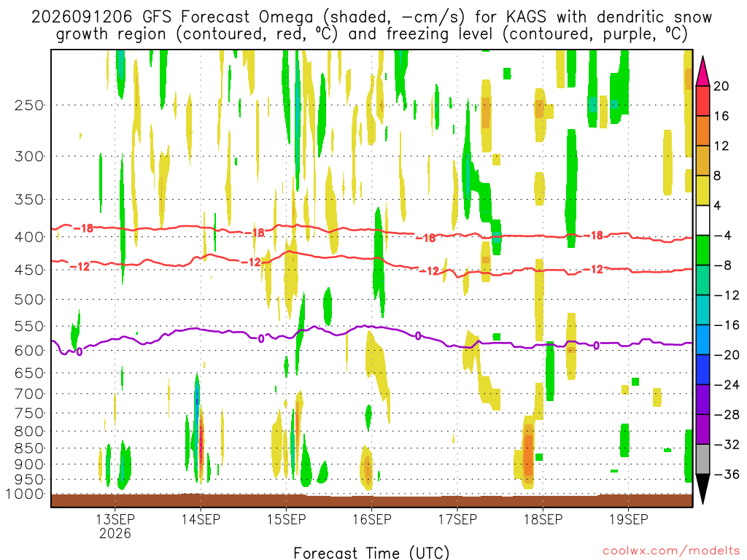Click the 19SEP time axis label
Screen dimensions: 747x560
point(628,519)
